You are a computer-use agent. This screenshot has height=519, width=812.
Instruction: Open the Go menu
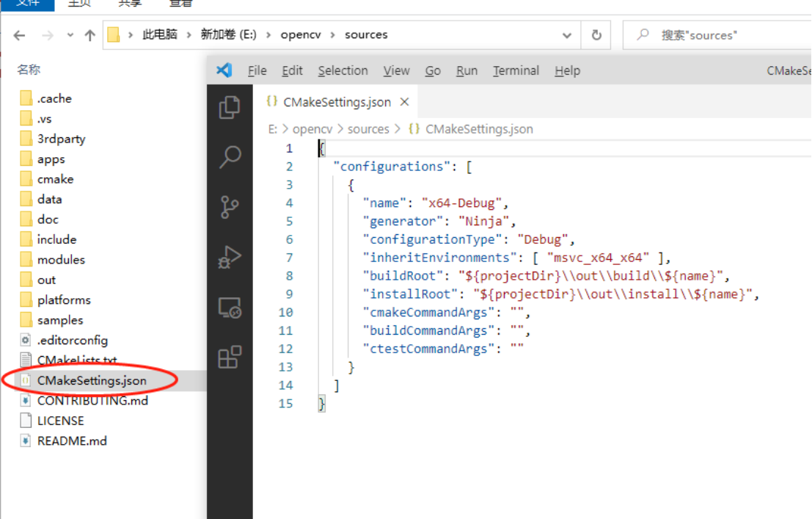433,70
